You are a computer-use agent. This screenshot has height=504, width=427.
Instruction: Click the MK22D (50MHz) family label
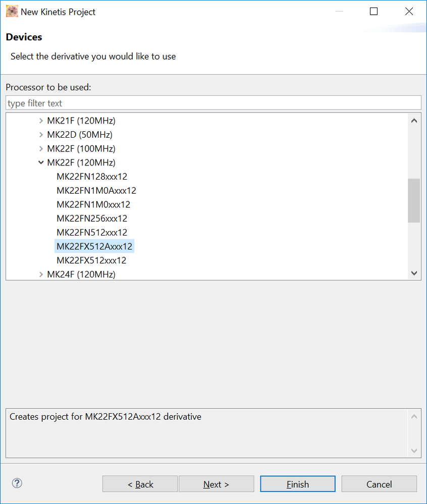point(80,135)
